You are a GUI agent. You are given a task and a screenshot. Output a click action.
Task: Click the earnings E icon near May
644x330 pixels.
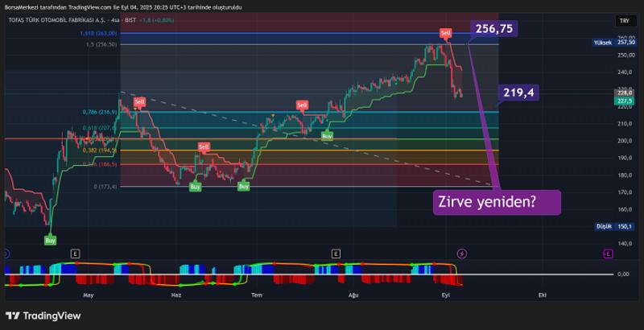point(75,254)
